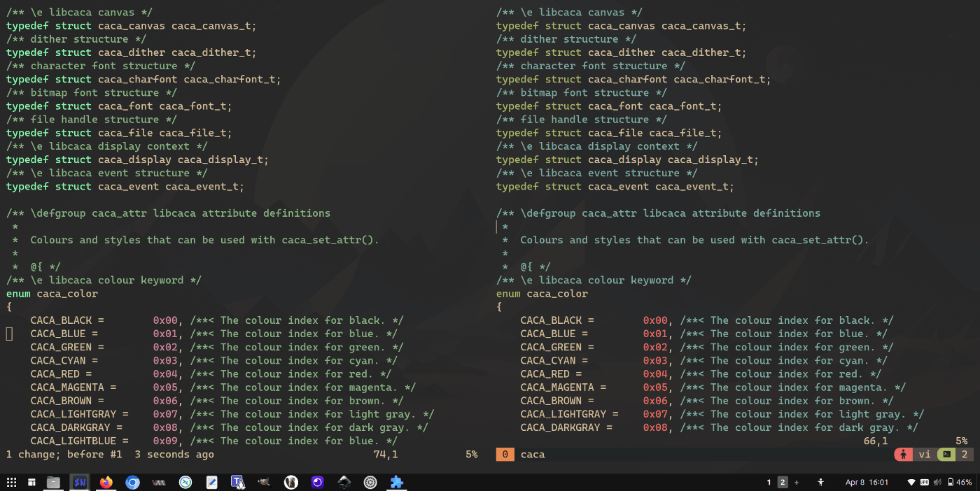The width and height of the screenshot is (980, 491).
Task: Open Chromium from the taskbar
Action: pos(132,482)
